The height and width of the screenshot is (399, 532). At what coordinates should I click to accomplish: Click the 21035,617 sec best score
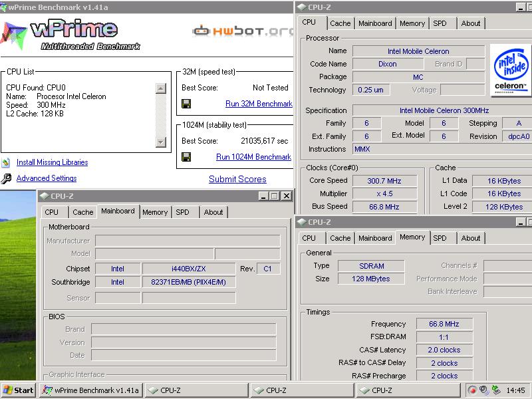(x=264, y=141)
